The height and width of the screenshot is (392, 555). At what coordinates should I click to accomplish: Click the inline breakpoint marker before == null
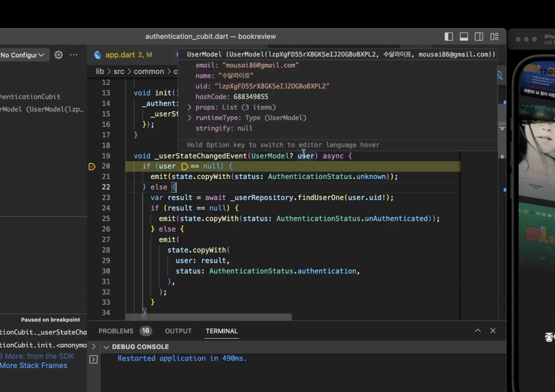185,166
